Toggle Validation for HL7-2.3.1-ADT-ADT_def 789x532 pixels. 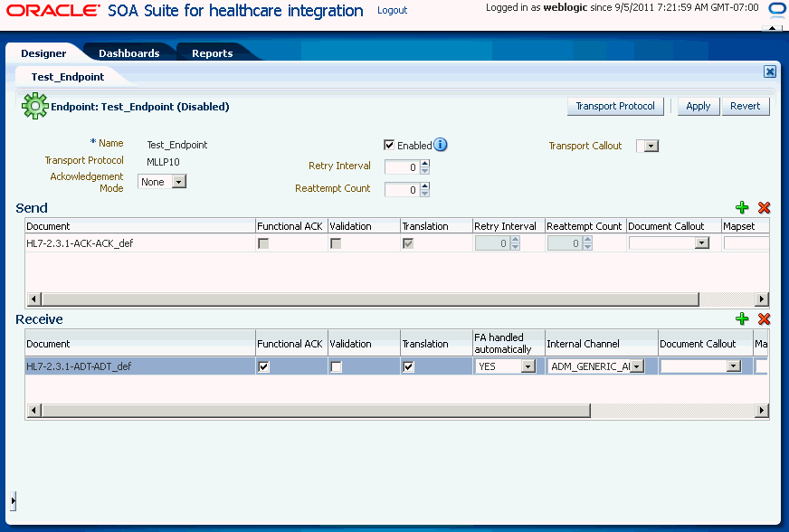pyautogui.click(x=336, y=367)
